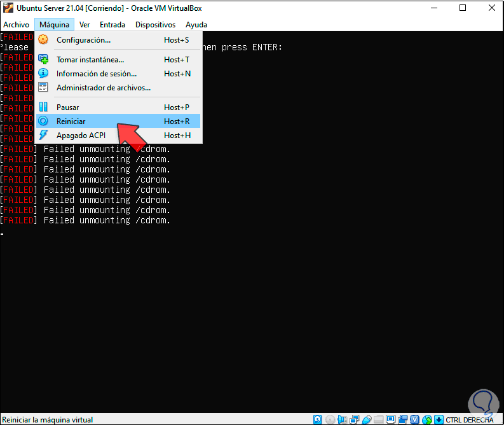Image resolution: width=504 pixels, height=425 pixels.
Task: Click the network adapters status bar icon
Action: coord(355,419)
